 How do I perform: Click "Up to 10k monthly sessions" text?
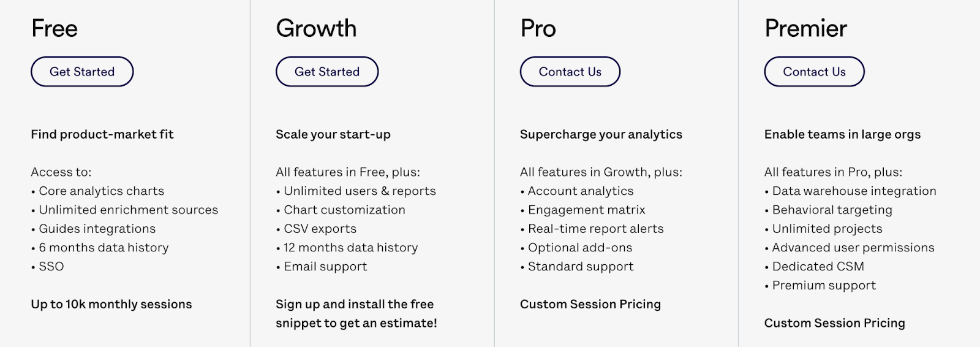(111, 304)
